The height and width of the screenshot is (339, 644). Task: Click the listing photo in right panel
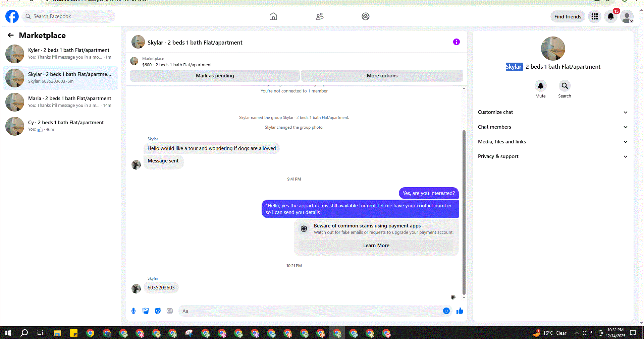pos(553,49)
